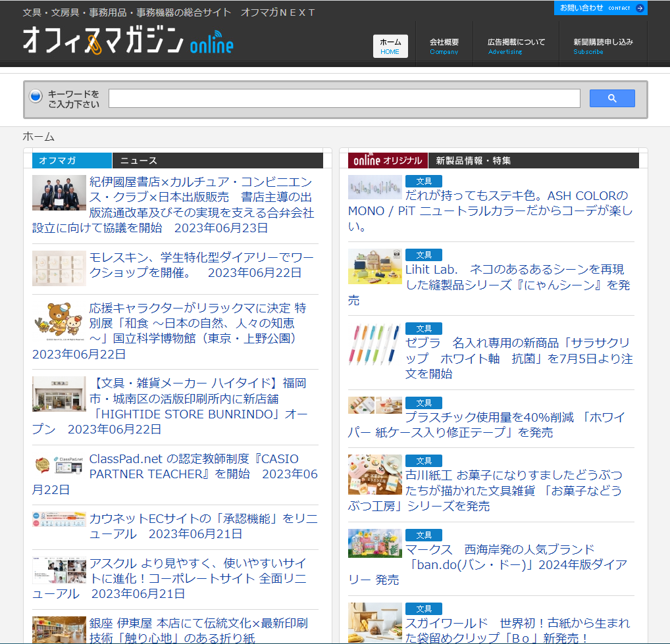The image size is (670, 644).
Task: Click 文具 tag above ゼブラ article
Action: tap(423, 329)
